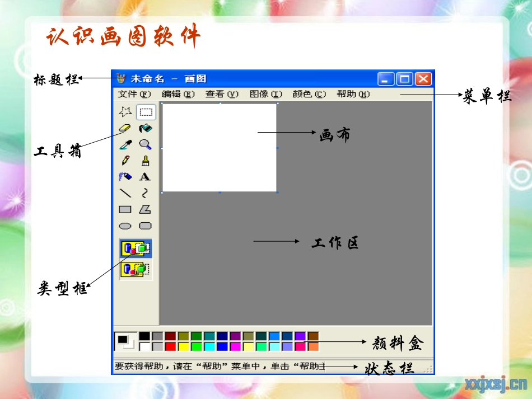Pick the Rectangle shape tool
Viewport: 532px width, 399px height.
point(125,209)
